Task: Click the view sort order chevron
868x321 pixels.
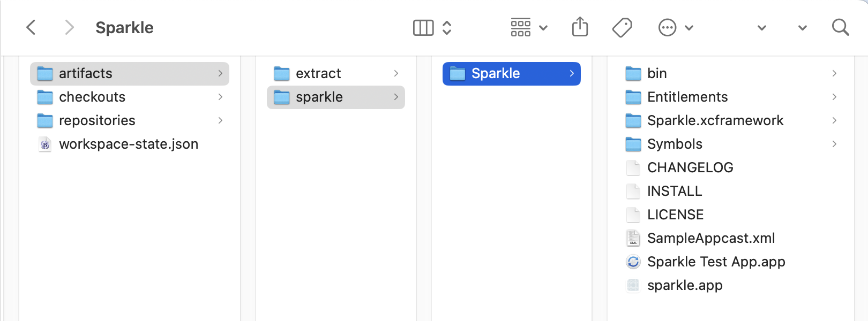Action: pos(446,27)
